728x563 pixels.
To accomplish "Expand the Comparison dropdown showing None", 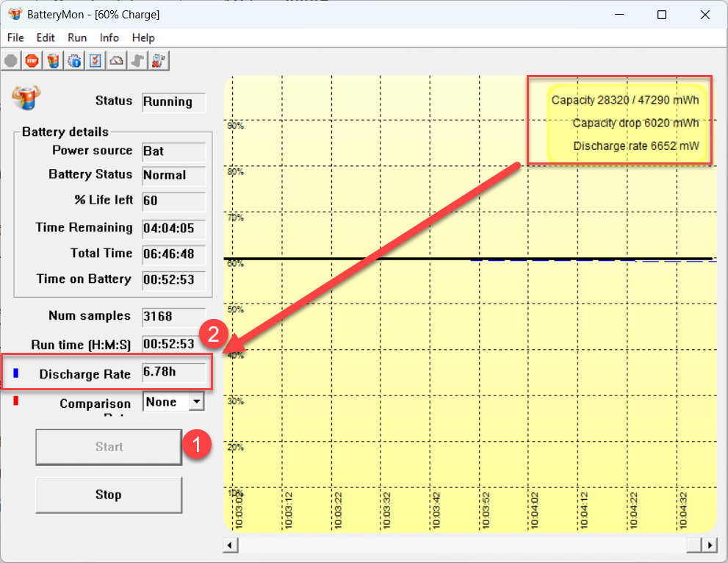I will pos(197,401).
